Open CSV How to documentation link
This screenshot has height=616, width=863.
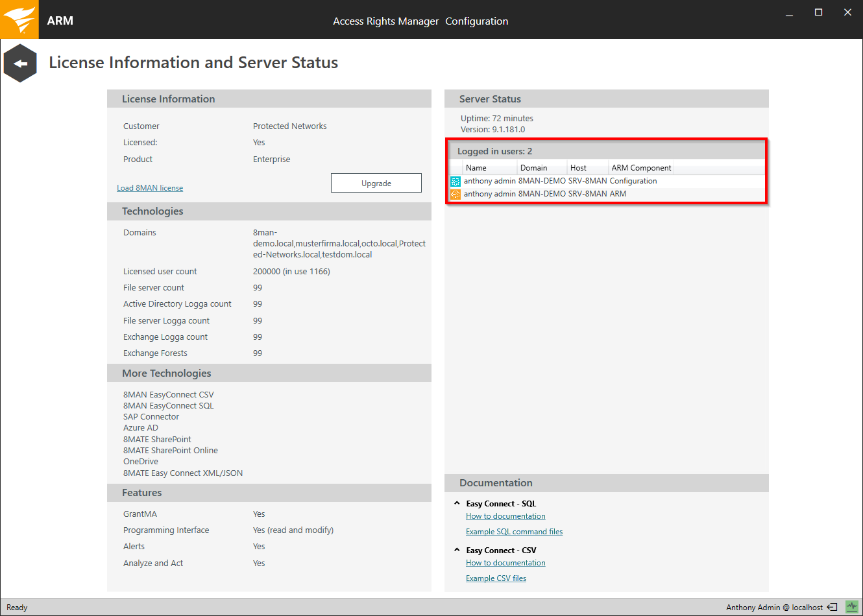(x=505, y=563)
